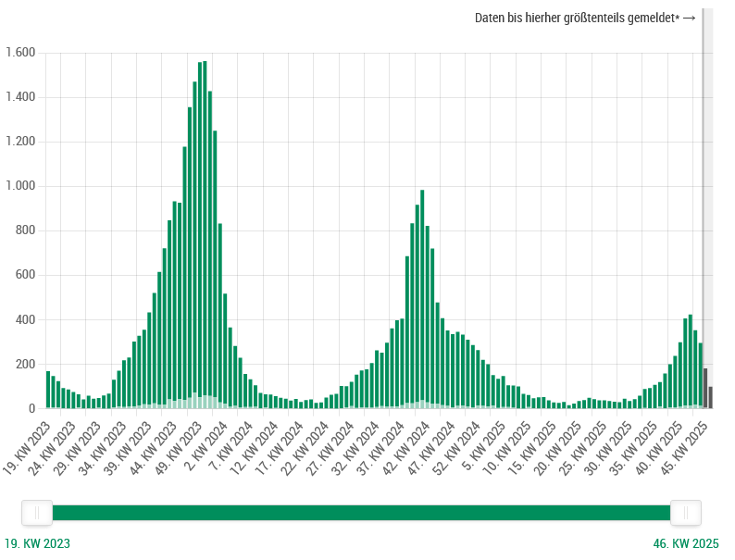Viewport: 735px width, 560px height.
Task: Click the highest bar of the 2024 peak
Action: (x=422, y=296)
